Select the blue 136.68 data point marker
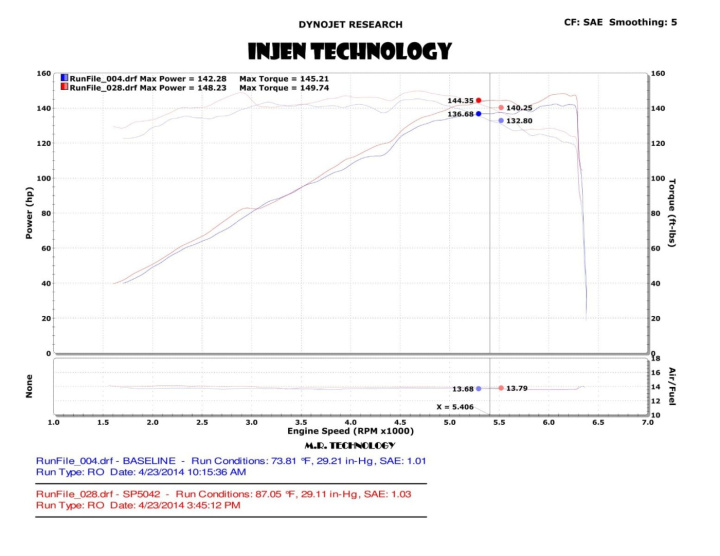This screenshot has width=720, height=556. tap(478, 114)
